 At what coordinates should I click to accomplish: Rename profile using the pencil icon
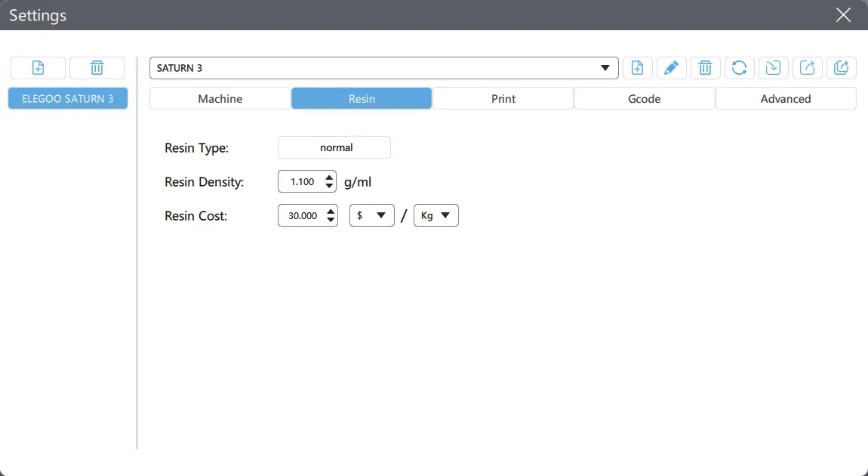pos(672,68)
